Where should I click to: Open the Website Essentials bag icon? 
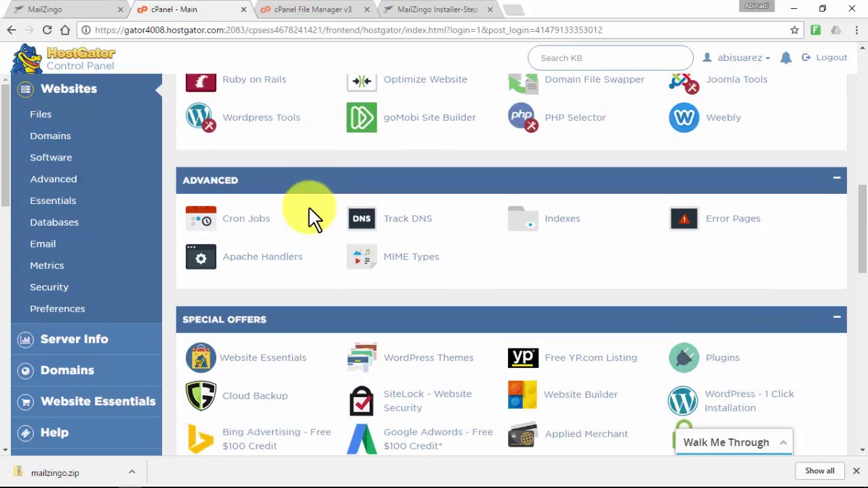[201, 358]
